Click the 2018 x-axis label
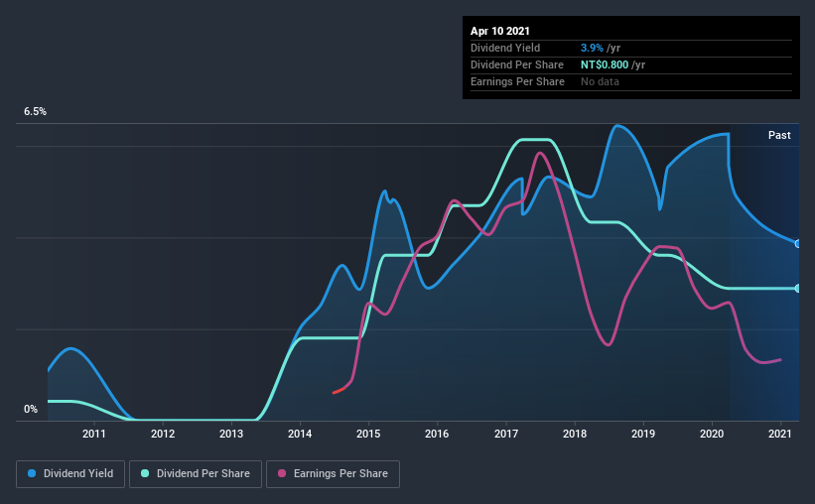 (x=575, y=434)
